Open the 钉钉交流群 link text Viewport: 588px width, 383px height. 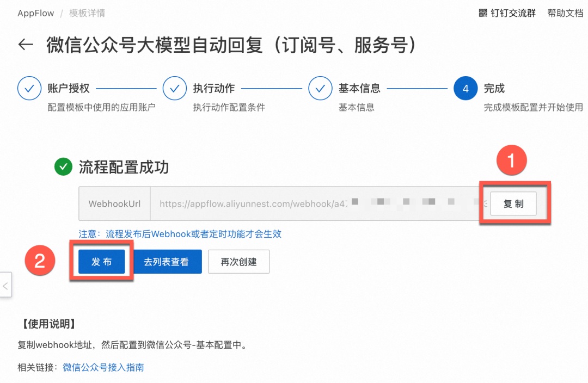click(x=513, y=13)
